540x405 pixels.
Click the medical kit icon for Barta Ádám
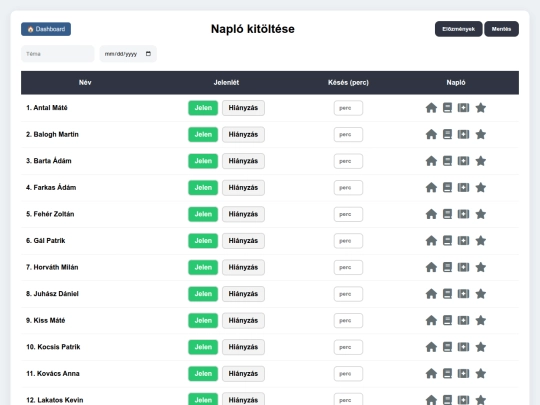(463, 161)
